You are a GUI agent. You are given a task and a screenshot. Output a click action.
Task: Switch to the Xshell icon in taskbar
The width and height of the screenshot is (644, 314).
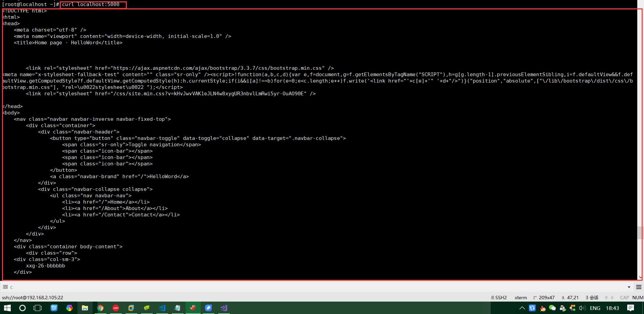(193, 308)
